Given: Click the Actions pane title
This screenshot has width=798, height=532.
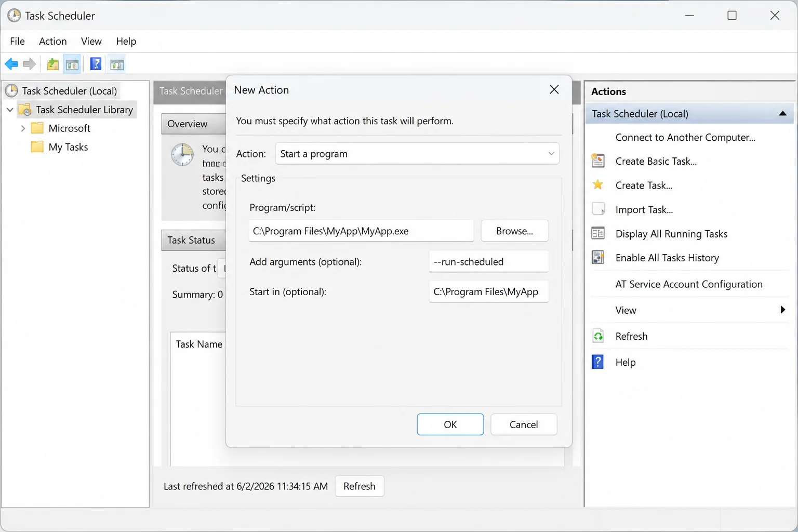Looking at the screenshot, I should tap(608, 91).
